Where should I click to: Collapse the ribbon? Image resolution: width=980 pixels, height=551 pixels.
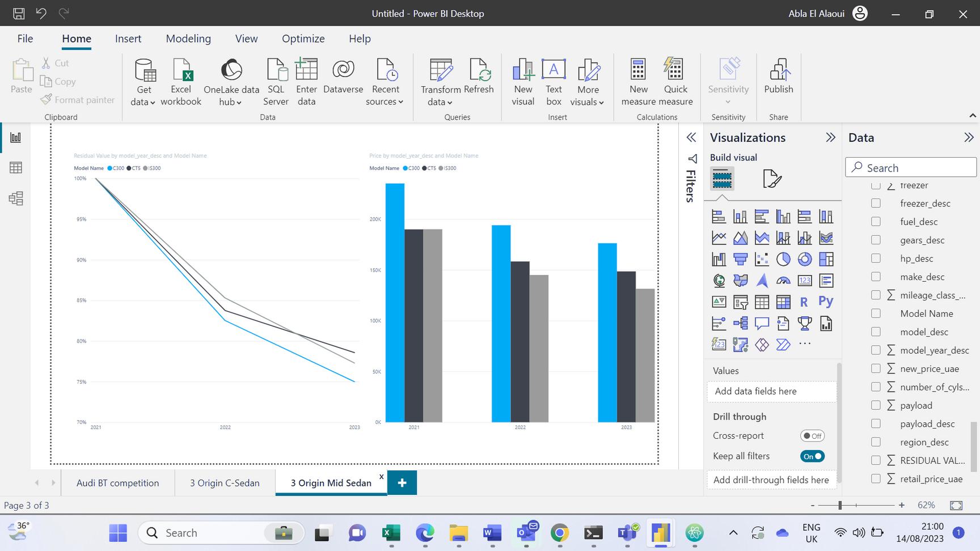pos(973,116)
